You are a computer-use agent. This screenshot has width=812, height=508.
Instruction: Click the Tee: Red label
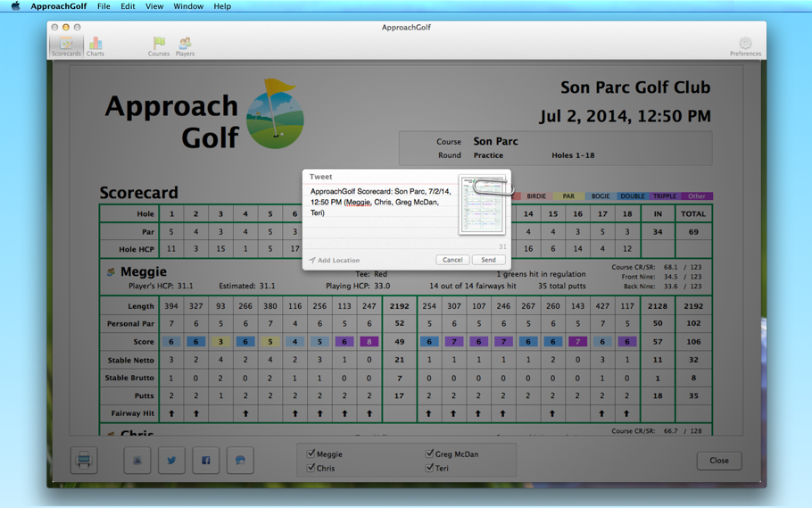pyautogui.click(x=371, y=274)
